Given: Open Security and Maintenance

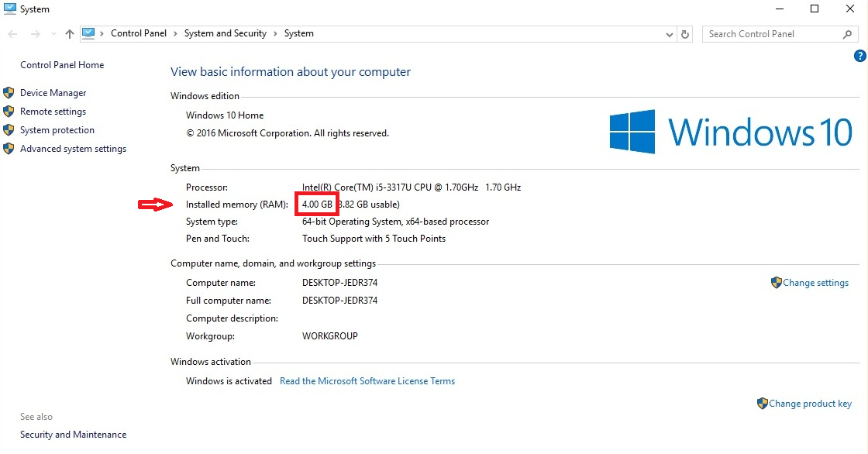Looking at the screenshot, I should click(x=73, y=435).
